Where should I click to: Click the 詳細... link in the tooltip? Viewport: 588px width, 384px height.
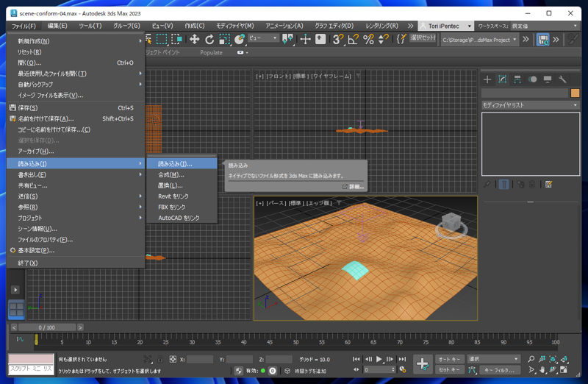pyautogui.click(x=353, y=187)
